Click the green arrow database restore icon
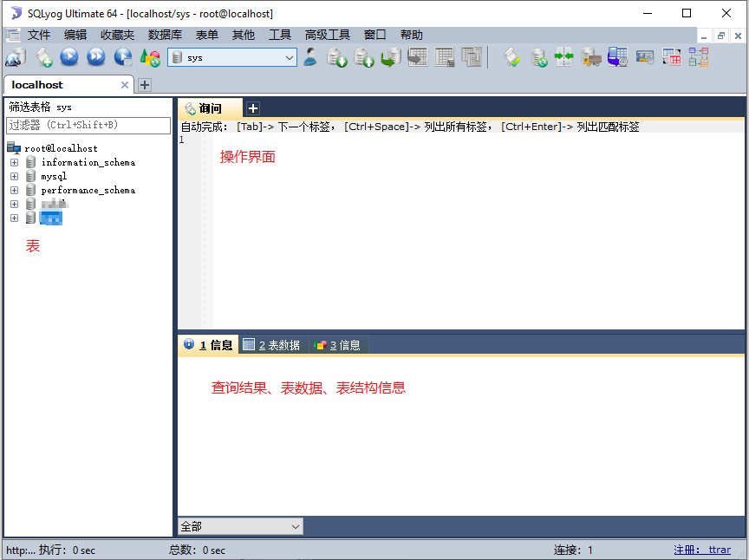Image resolution: width=749 pixels, height=560 pixels. (391, 57)
